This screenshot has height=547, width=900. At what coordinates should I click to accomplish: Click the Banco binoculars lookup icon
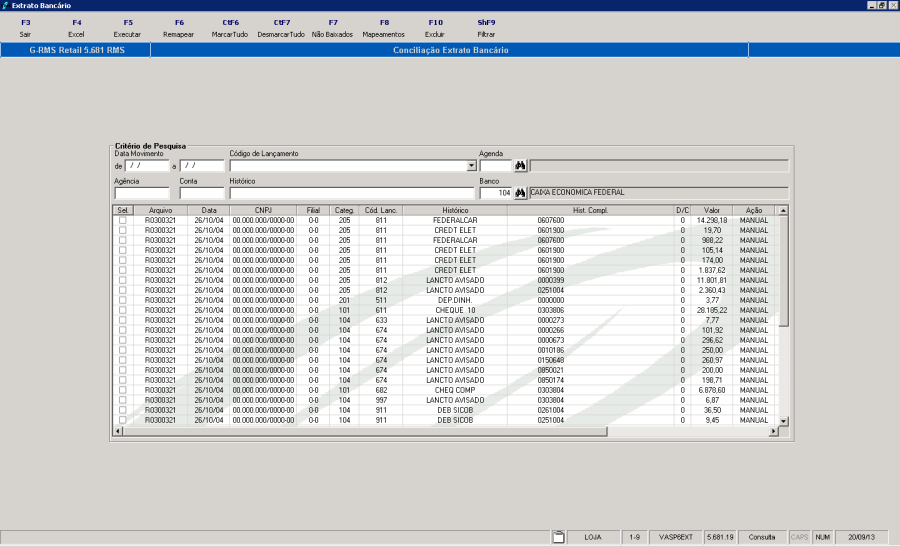pos(520,193)
